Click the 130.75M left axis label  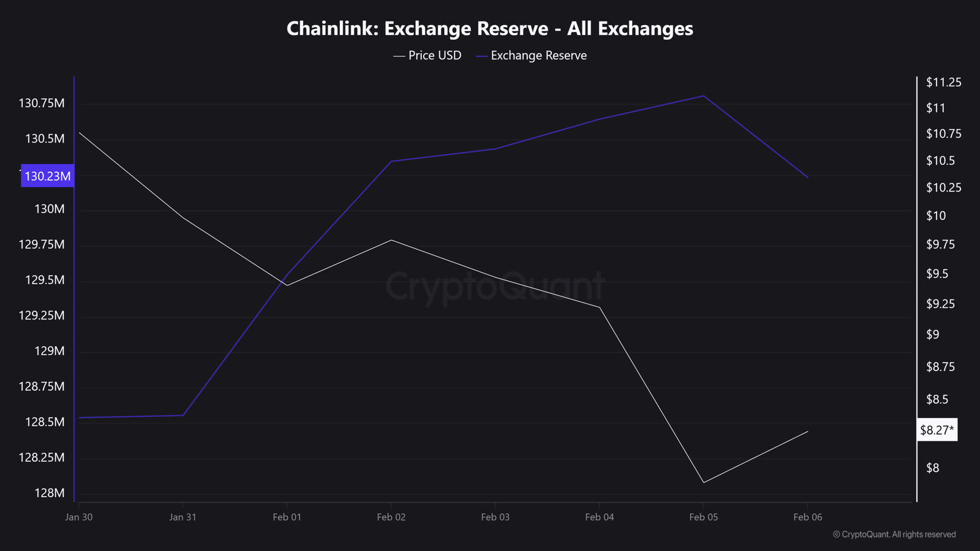42,103
